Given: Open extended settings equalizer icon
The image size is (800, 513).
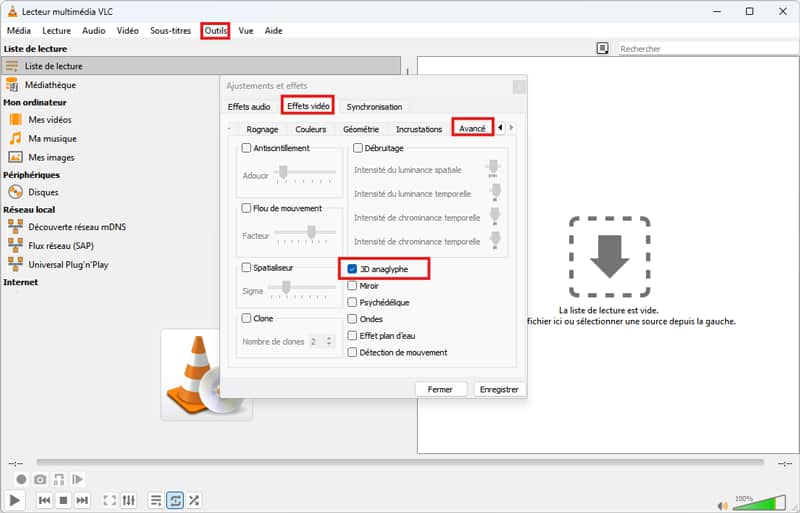Looking at the screenshot, I should (x=129, y=500).
